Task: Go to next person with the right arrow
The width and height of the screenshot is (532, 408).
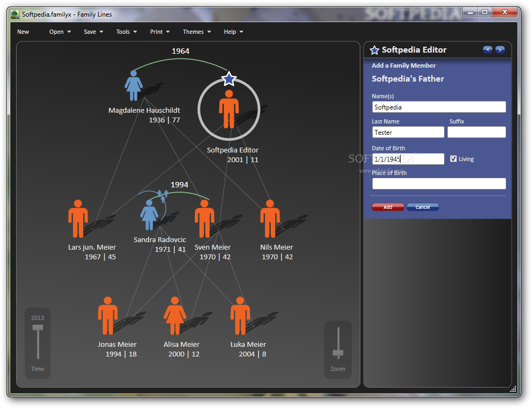Action: click(500, 49)
